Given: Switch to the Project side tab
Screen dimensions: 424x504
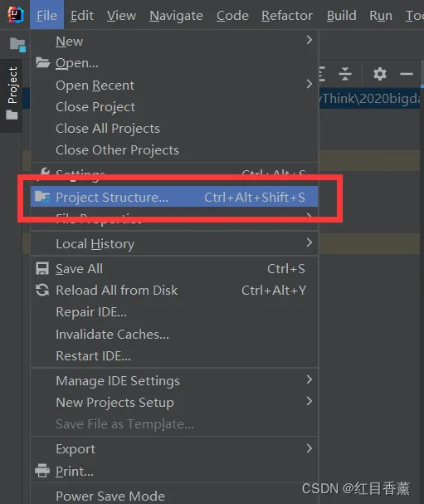Looking at the screenshot, I should pyautogui.click(x=12, y=86).
